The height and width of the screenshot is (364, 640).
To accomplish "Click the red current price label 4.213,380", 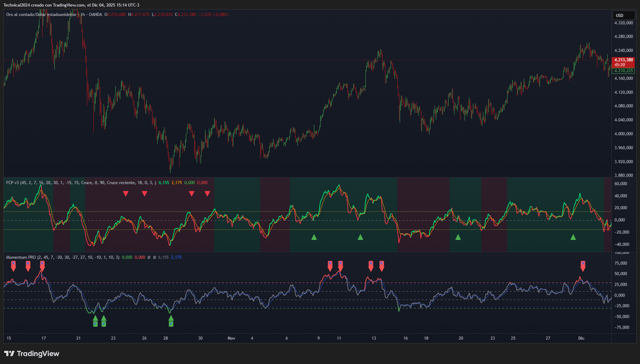I will pos(623,60).
